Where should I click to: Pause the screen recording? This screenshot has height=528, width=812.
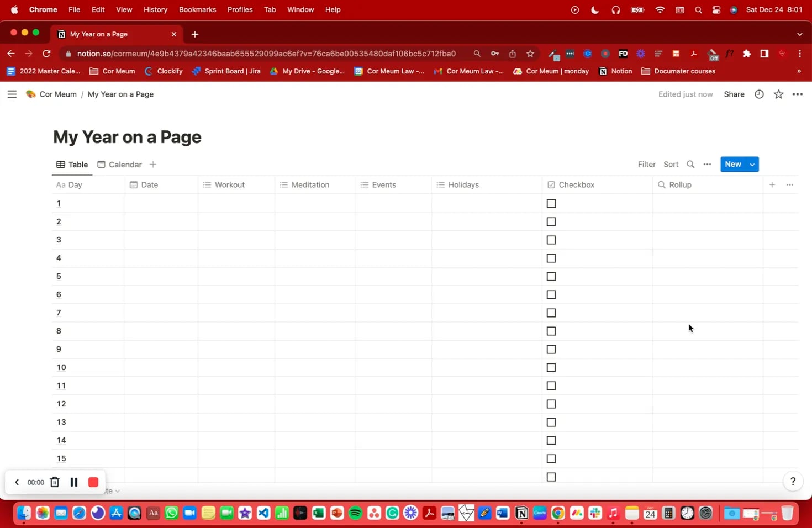[74, 482]
